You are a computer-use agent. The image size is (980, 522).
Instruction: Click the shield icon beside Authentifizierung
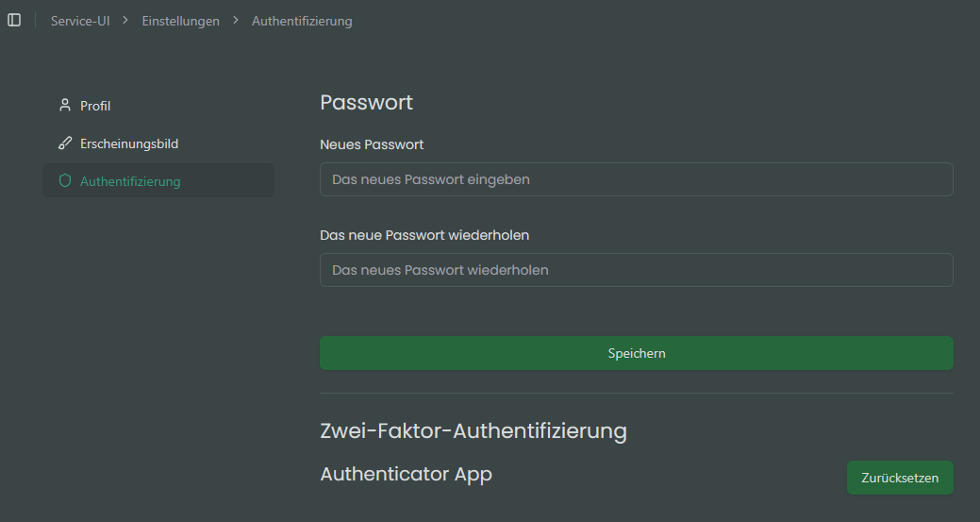pos(65,180)
